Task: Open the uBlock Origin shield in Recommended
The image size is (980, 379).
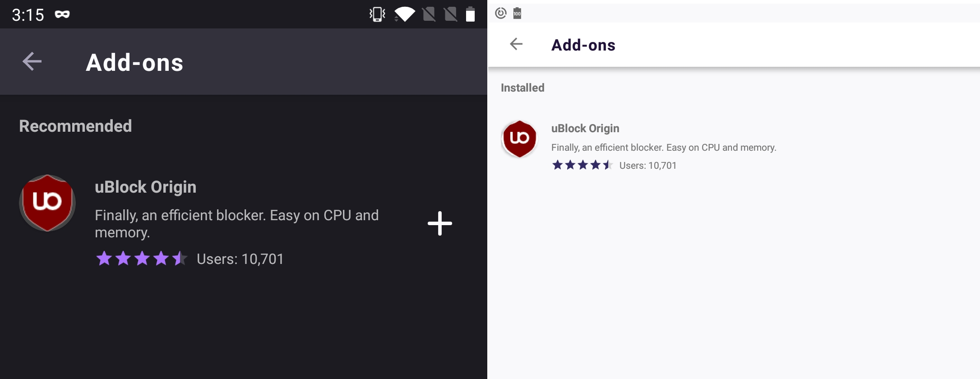Action: [47, 203]
